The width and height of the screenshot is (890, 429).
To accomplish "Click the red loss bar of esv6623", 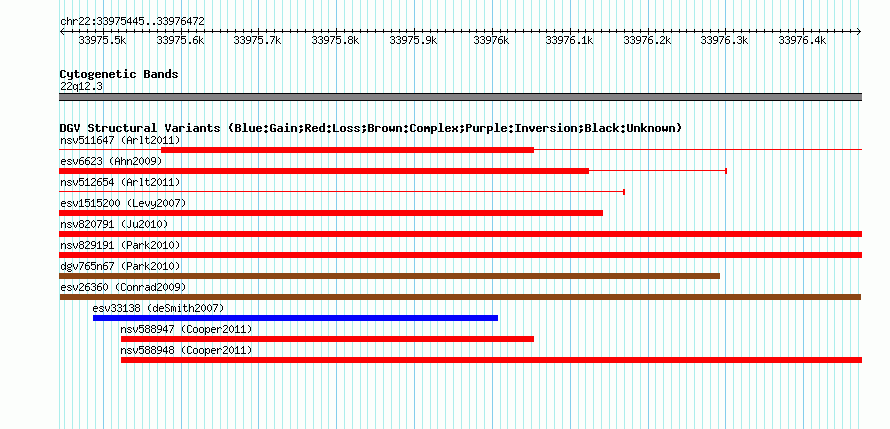I will 324,171.
